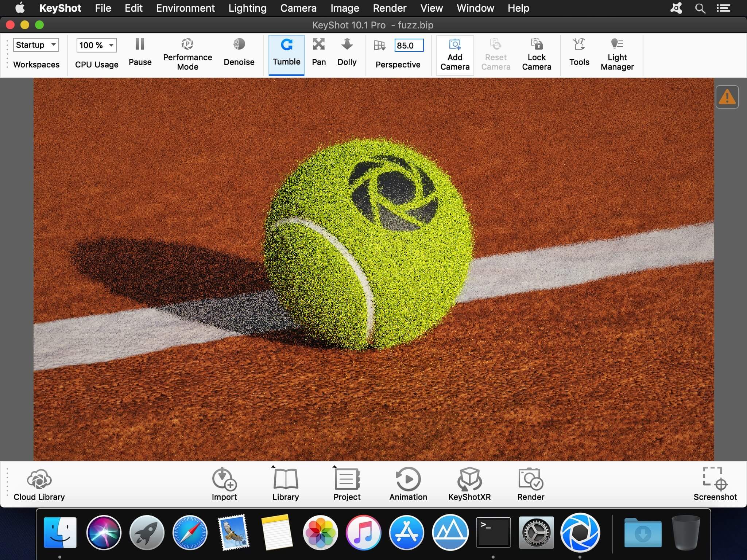Viewport: 747px width, 560px height.
Task: Click the Add Camera button
Action: (x=455, y=55)
